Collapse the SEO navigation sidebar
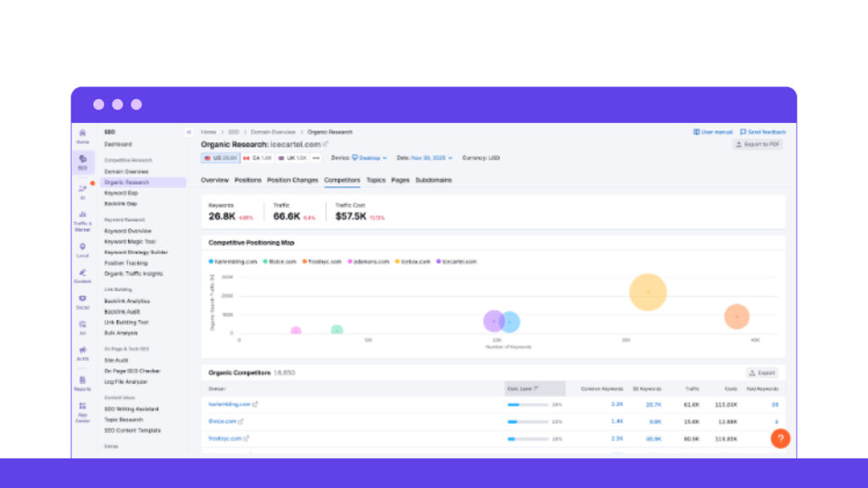This screenshot has width=868, height=488. [x=188, y=132]
